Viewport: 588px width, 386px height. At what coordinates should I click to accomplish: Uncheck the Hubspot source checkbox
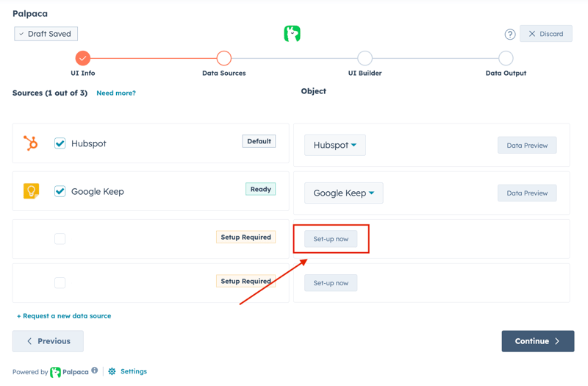pyautogui.click(x=60, y=143)
